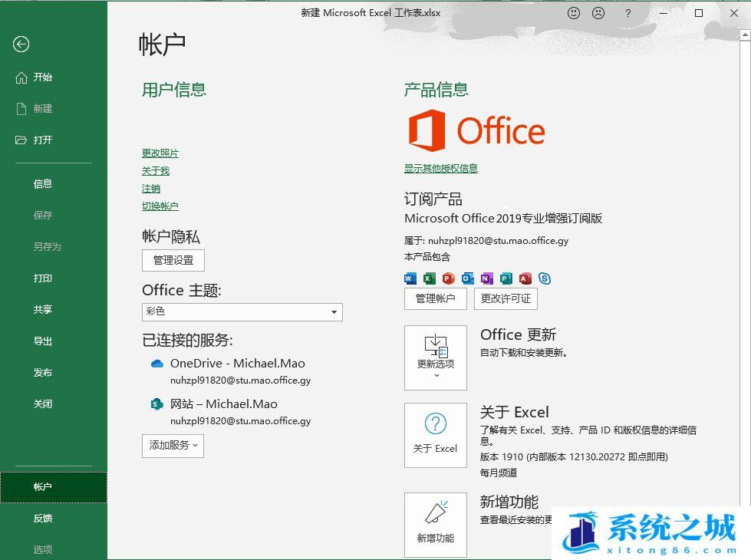This screenshot has width=751, height=560.
Task: Click the Word app icon
Action: (x=410, y=278)
